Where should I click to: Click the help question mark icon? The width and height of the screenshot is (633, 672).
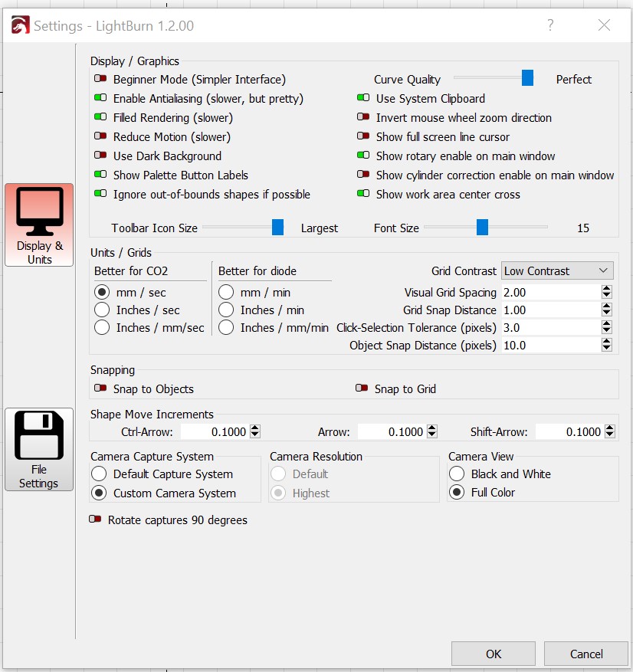549,25
